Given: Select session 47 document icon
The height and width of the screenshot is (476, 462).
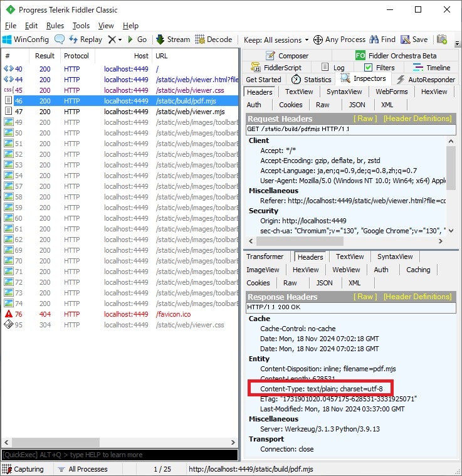Looking at the screenshot, I should (x=9, y=111).
